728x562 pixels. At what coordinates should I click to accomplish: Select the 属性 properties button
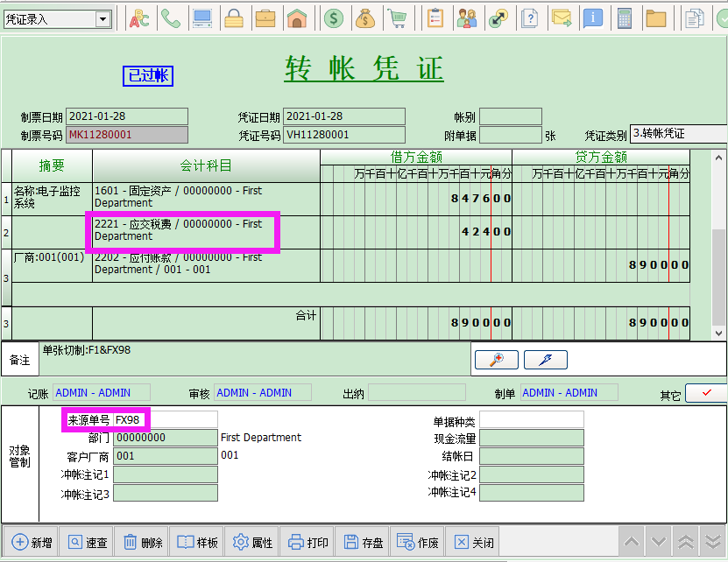point(253,543)
